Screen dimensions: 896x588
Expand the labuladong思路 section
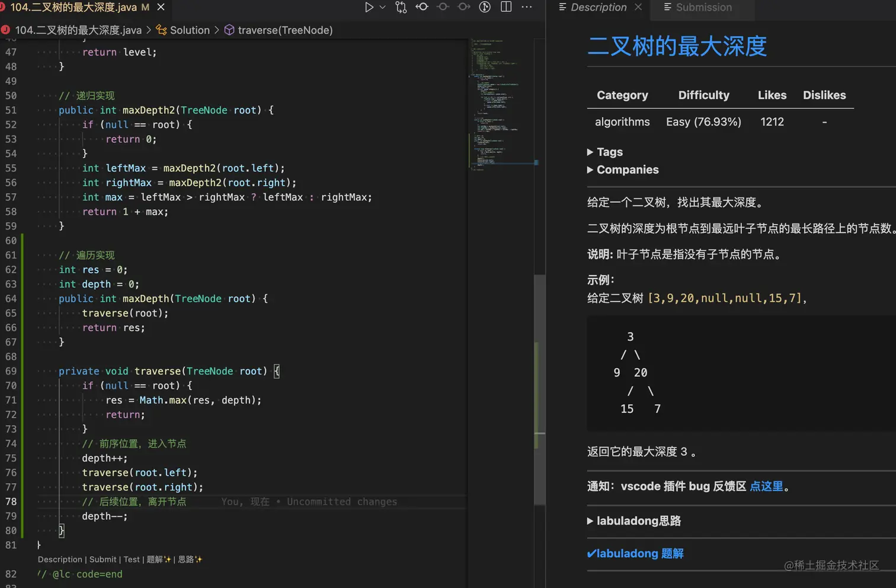coord(634,521)
